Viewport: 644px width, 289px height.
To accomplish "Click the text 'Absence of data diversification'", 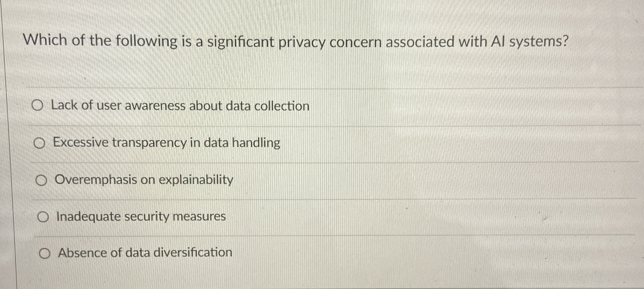I will 145,253.
